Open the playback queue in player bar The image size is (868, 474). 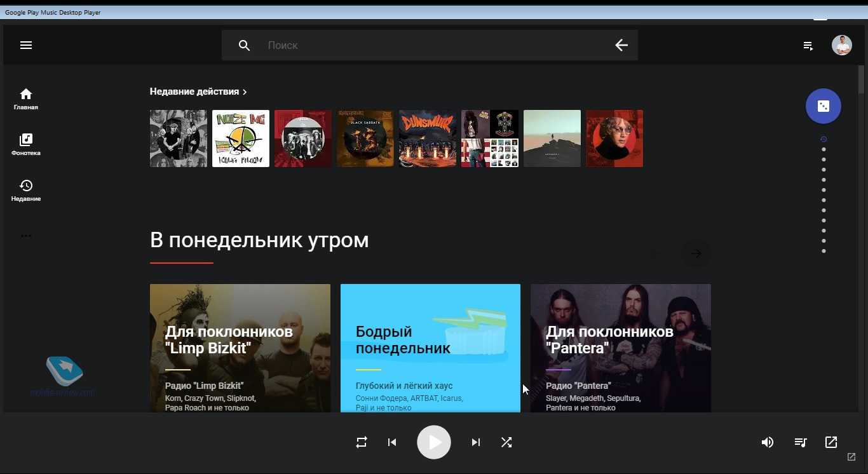point(801,442)
